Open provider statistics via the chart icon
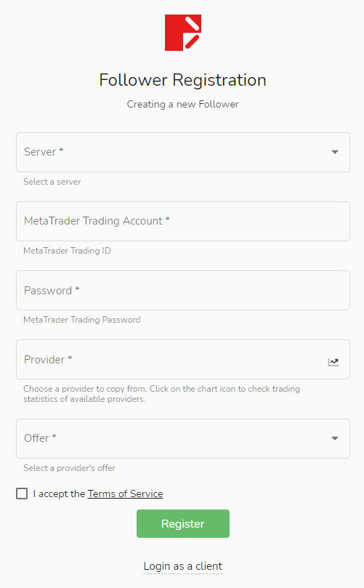 [x=333, y=362]
